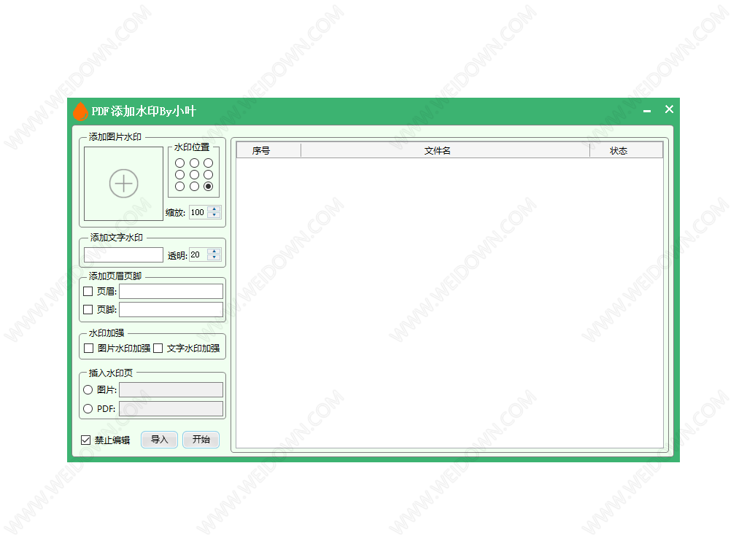Increase 缩放 scale value with up arrow
Viewport: 747px width, 560px height.
(214, 209)
